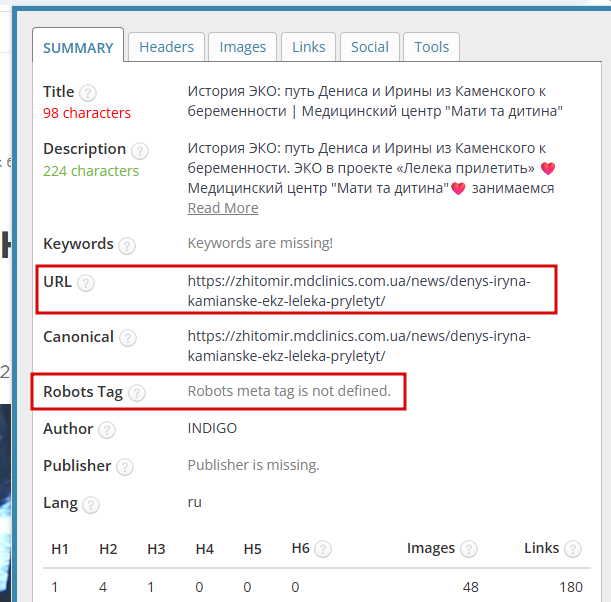
Task: Click the help icon next to H6
Action: click(323, 549)
